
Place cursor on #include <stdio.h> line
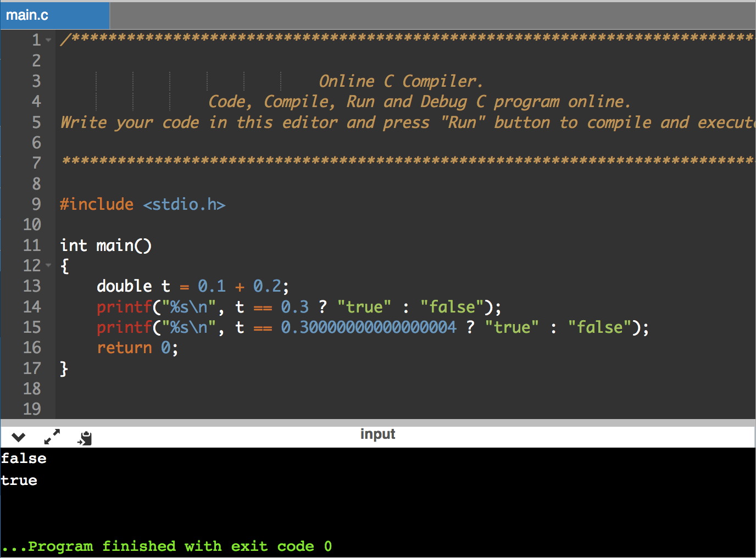coord(143,204)
